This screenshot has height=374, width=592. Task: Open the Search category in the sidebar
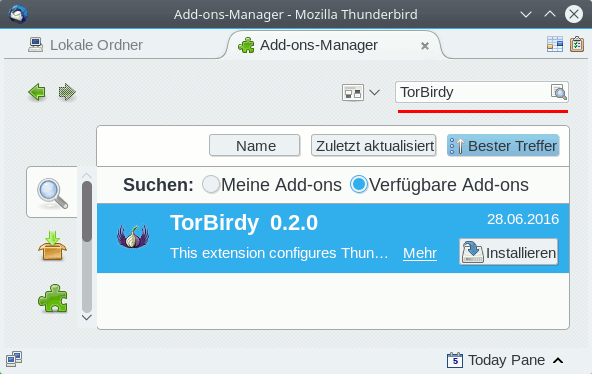[x=52, y=192]
